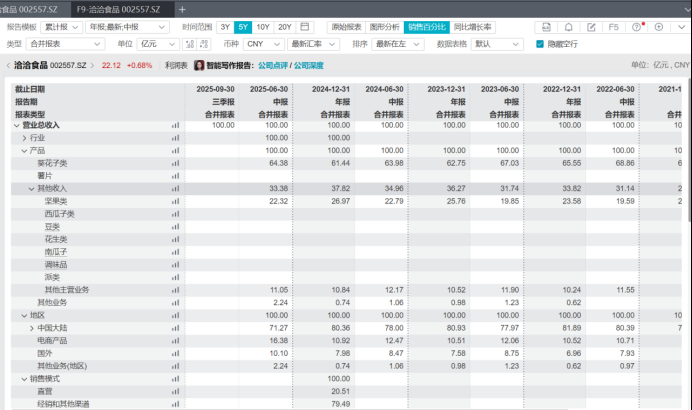Viewport: 692px width, 410px height.
Task: Switch to the 图形分析 tab
Action: click(x=385, y=27)
